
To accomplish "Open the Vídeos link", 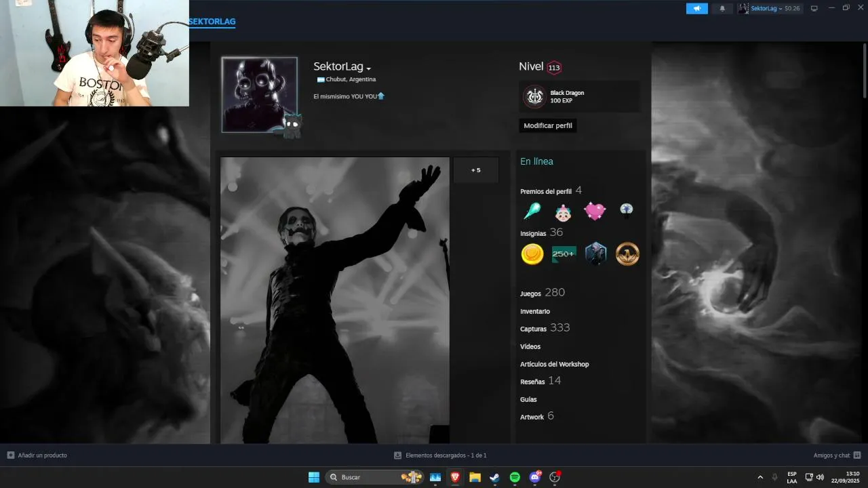I will pyautogui.click(x=530, y=347).
